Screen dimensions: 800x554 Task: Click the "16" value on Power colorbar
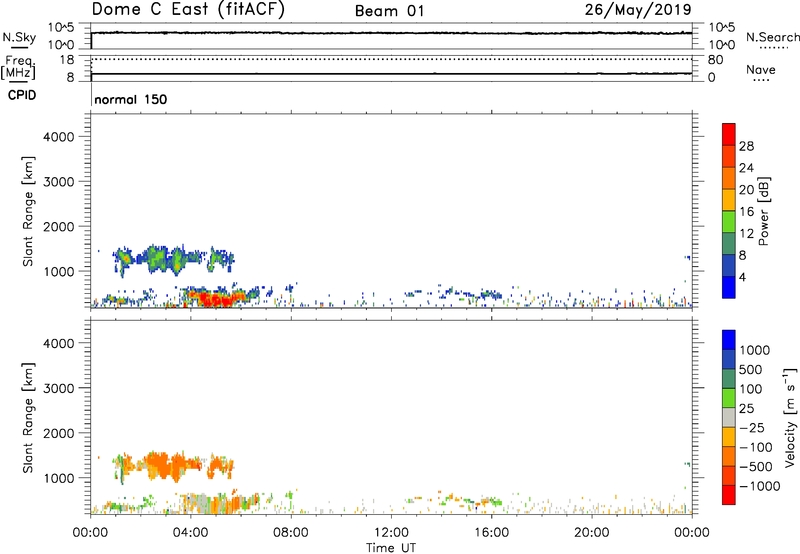coord(746,212)
